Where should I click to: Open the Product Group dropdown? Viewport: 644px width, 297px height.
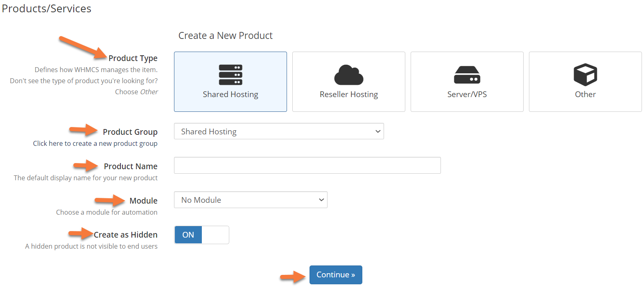278,131
